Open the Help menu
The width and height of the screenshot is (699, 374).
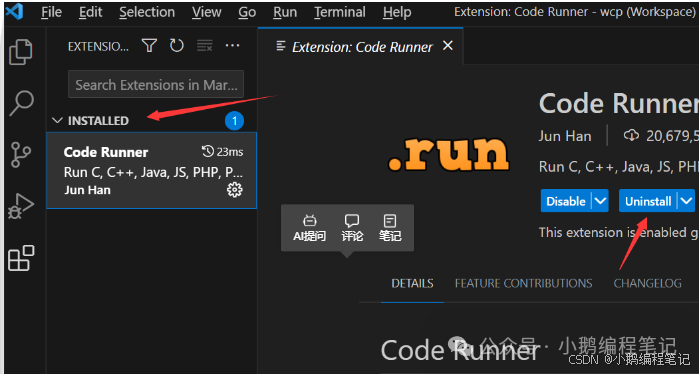(x=397, y=12)
